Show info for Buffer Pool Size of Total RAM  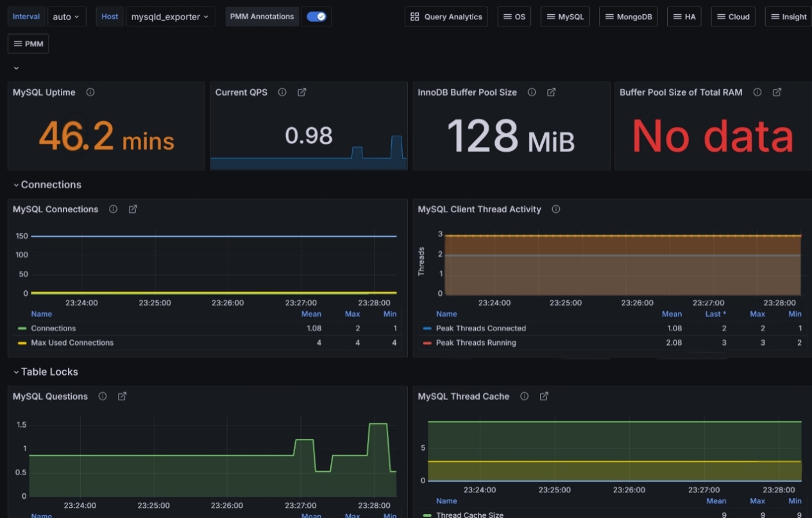[x=757, y=92]
